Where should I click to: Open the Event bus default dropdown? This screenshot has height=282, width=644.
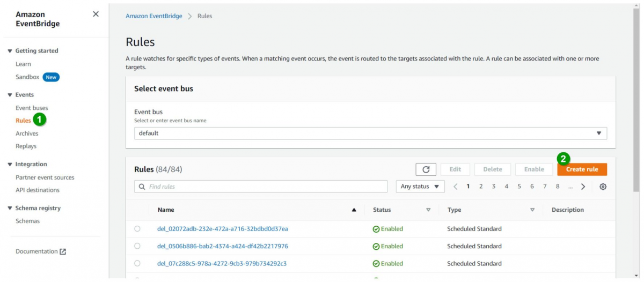[370, 133]
